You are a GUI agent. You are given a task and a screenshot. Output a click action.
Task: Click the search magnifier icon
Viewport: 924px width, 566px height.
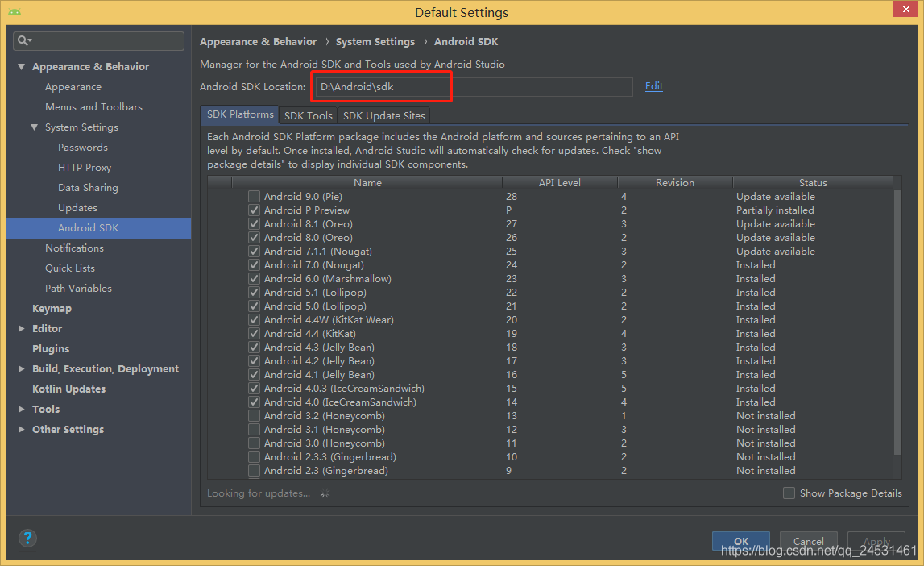click(x=23, y=40)
